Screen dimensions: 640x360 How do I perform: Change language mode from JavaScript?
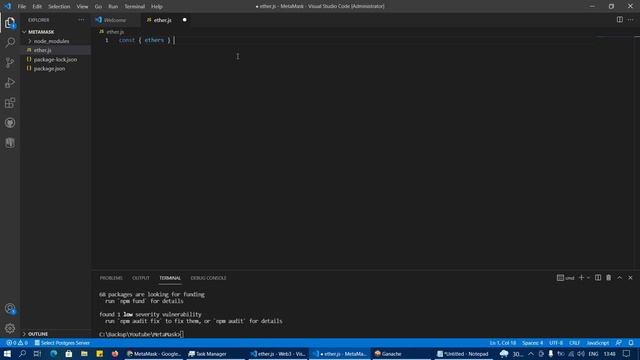598,343
